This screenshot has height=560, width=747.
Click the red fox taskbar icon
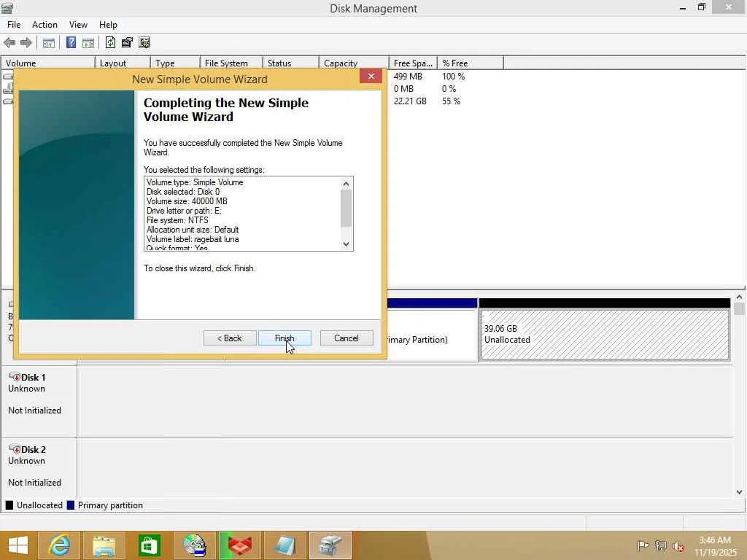pyautogui.click(x=239, y=545)
